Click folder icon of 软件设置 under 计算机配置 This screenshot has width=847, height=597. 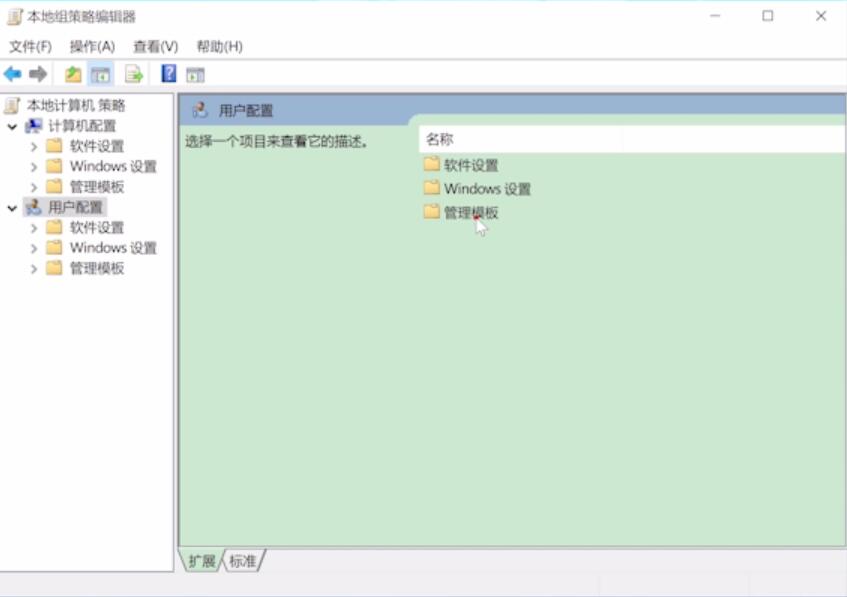tap(54, 146)
